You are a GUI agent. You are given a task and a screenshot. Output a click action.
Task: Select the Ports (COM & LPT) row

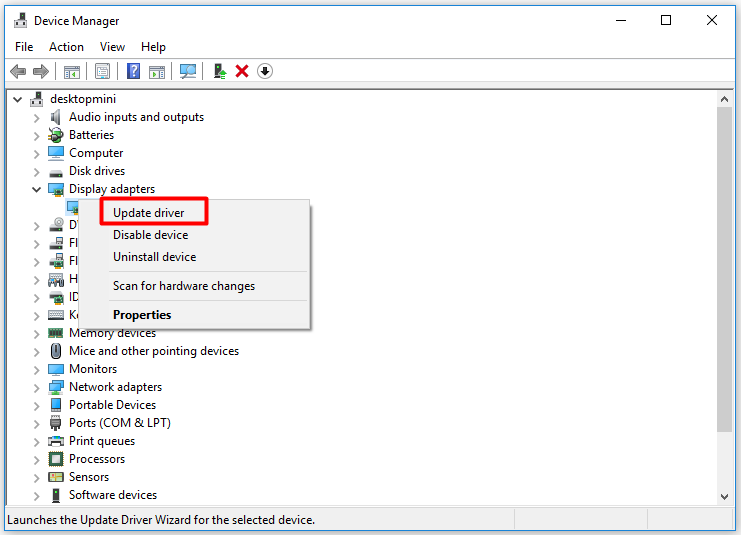coord(120,423)
